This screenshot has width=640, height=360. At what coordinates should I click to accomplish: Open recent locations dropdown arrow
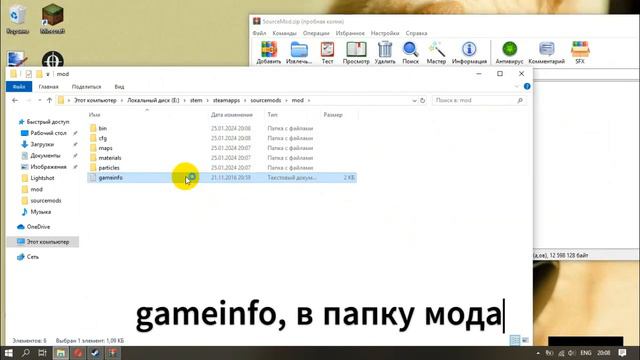pyautogui.click(x=40, y=100)
